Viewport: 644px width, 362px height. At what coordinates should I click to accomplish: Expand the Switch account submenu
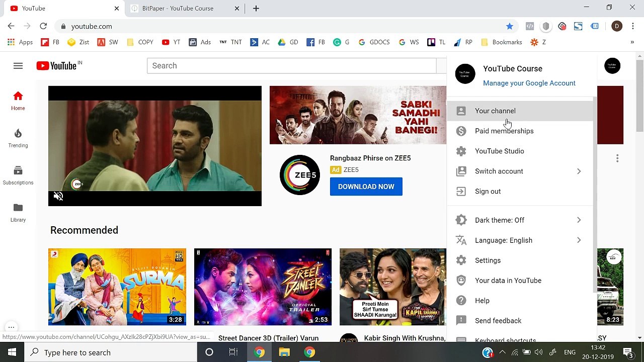tap(520, 171)
